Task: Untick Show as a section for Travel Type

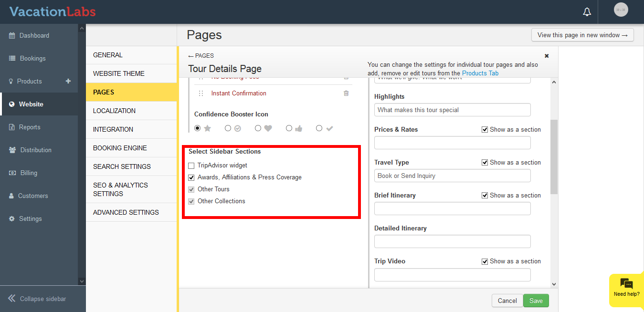Action: (485, 163)
